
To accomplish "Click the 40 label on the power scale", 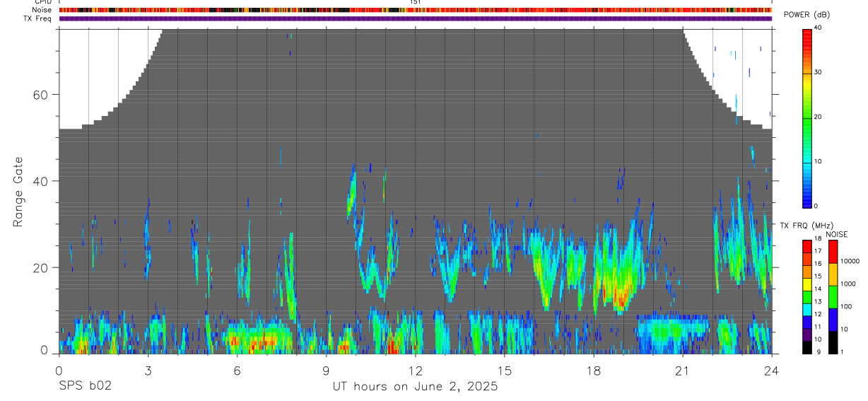I will 817,28.
